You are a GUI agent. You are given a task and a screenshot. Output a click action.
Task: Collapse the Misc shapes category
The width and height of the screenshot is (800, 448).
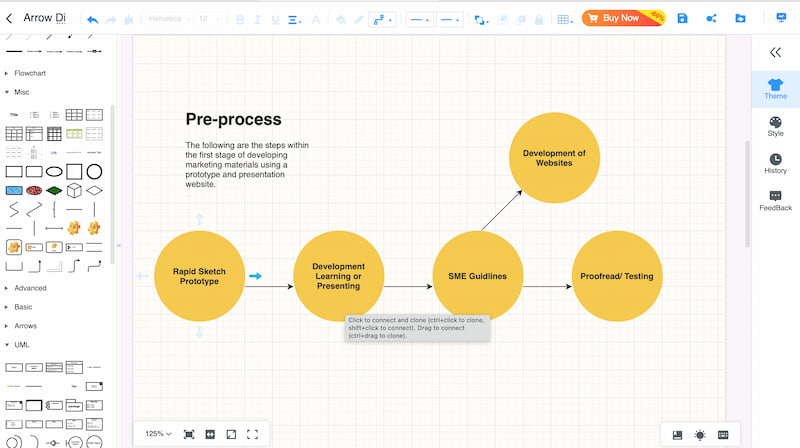coord(21,92)
